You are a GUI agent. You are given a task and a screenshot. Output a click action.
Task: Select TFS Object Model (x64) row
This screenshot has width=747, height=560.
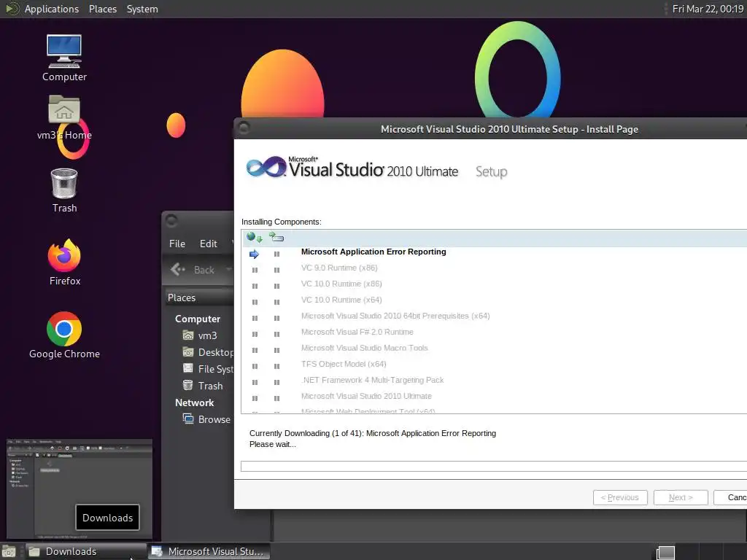pyautogui.click(x=494, y=365)
